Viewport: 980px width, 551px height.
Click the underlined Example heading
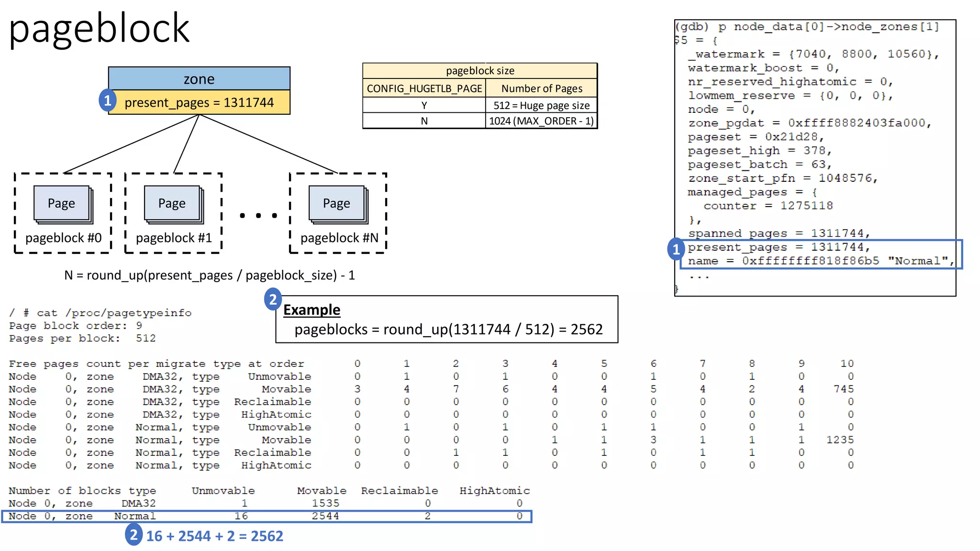click(x=312, y=310)
